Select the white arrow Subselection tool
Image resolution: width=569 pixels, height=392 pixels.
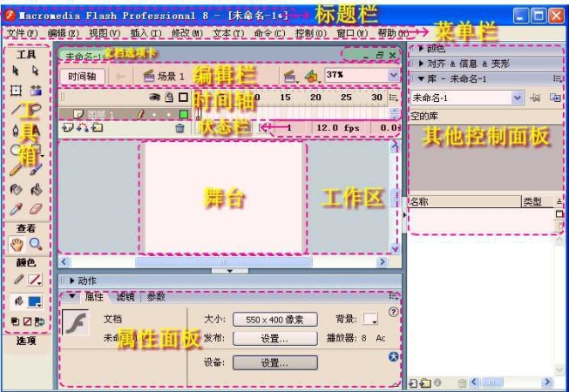point(35,71)
